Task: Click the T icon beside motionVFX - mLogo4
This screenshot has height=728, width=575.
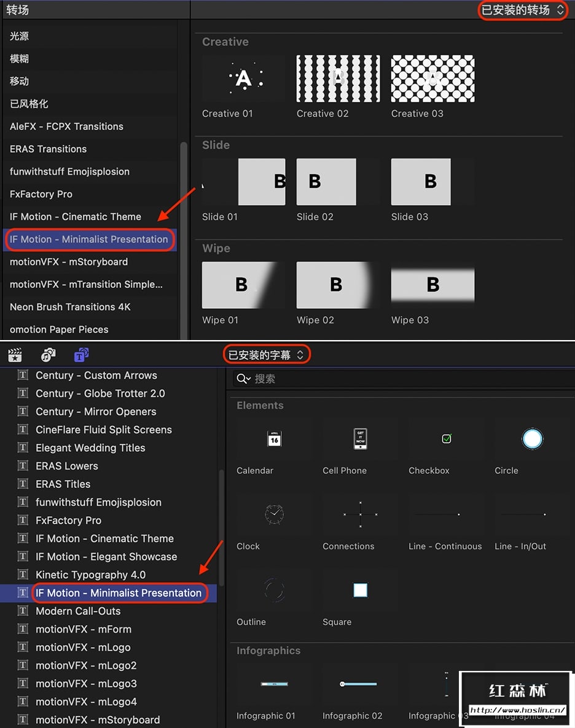Action: click(23, 701)
